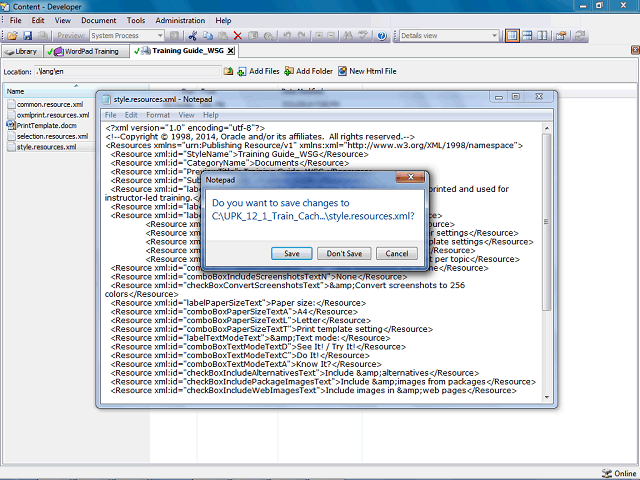Click the Properties pane toolbar icon
Screen dimensions: 640x480
point(561,36)
